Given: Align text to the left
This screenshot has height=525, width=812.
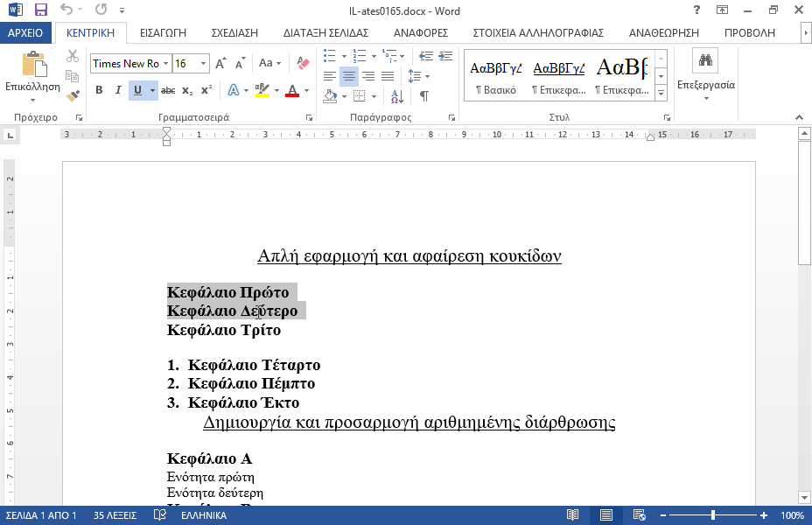Looking at the screenshot, I should coord(329,77).
